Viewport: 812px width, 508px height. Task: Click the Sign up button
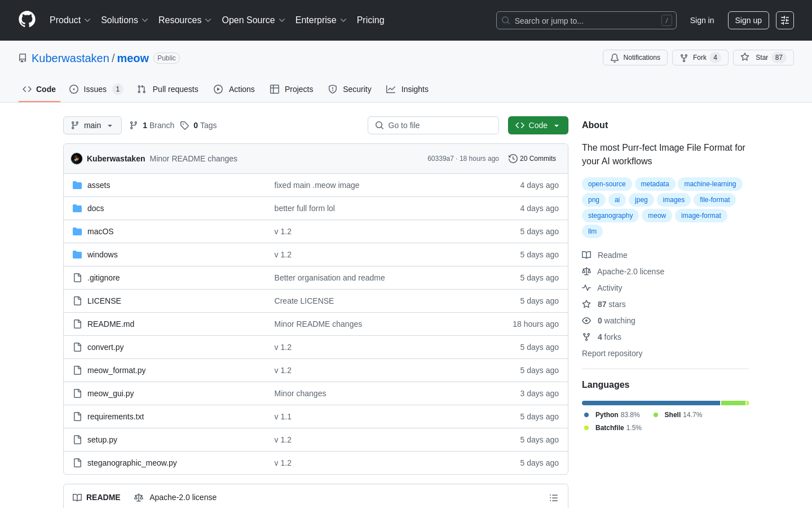click(x=748, y=20)
